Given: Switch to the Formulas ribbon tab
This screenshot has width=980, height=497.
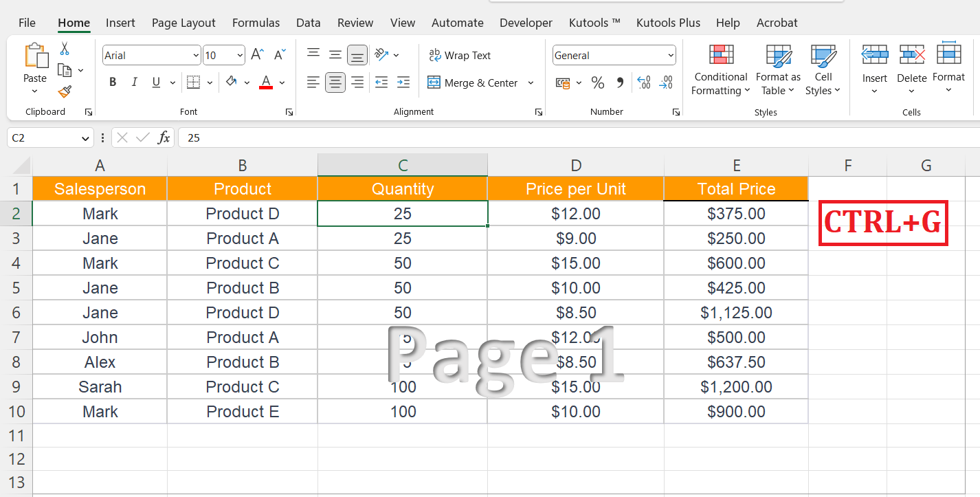Looking at the screenshot, I should (x=256, y=23).
